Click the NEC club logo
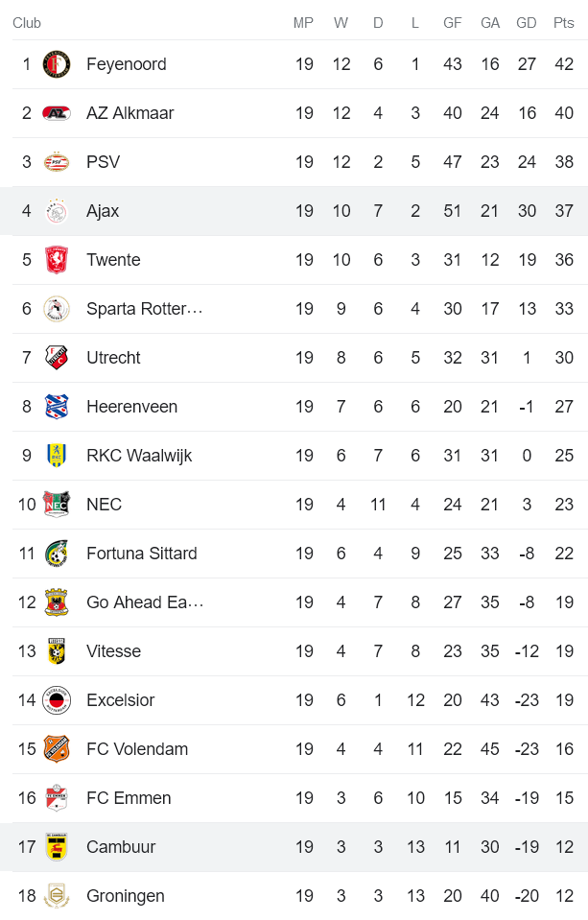The image size is (588, 920). click(x=57, y=505)
